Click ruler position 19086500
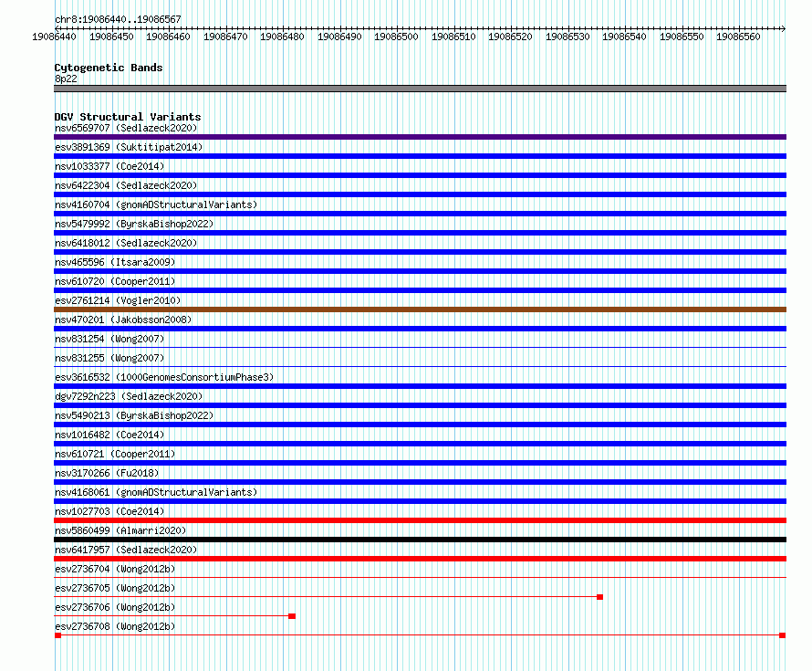The height and width of the screenshot is (671, 812). tap(396, 37)
